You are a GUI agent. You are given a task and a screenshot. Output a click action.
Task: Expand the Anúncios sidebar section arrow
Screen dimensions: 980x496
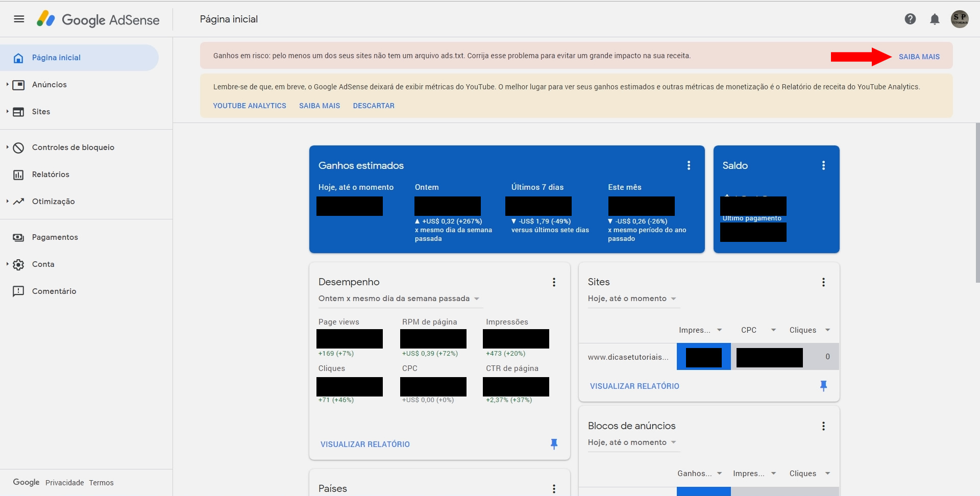7,84
